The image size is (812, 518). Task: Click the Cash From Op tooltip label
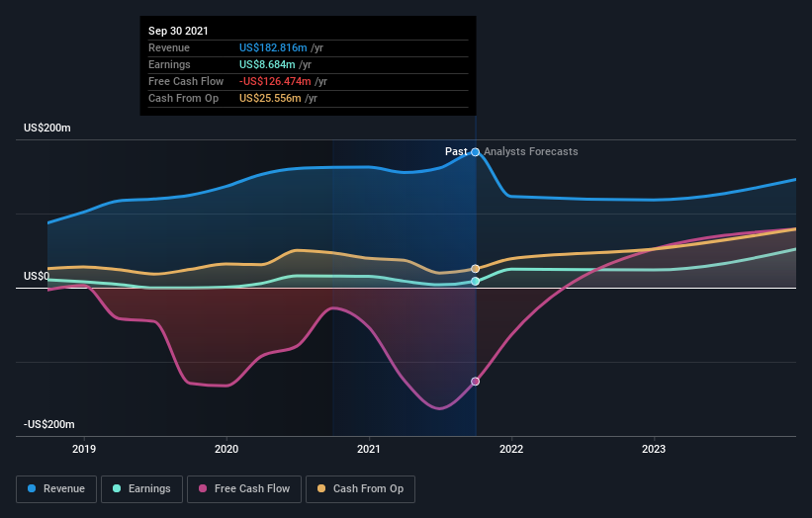[183, 98]
